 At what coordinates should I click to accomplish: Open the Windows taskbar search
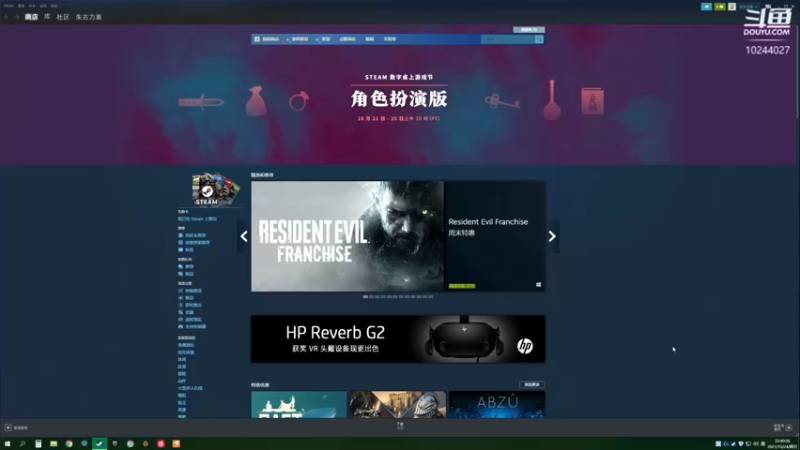pos(22,444)
